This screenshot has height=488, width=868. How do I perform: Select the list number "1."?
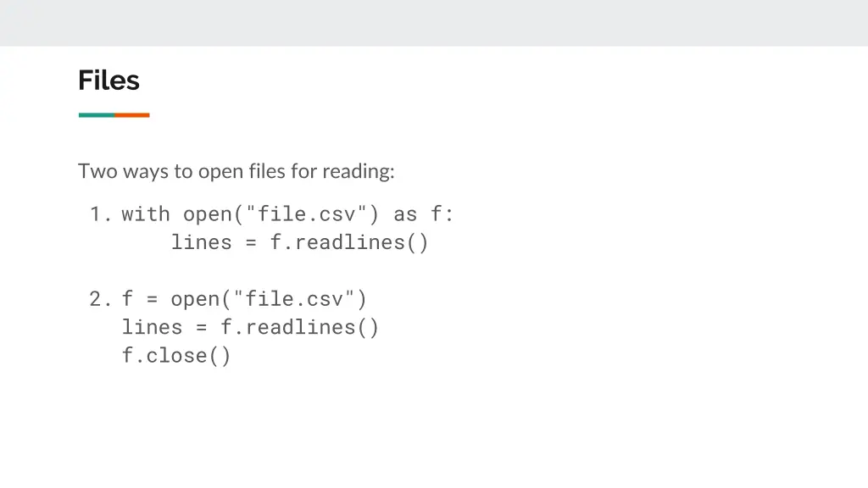[x=100, y=214]
